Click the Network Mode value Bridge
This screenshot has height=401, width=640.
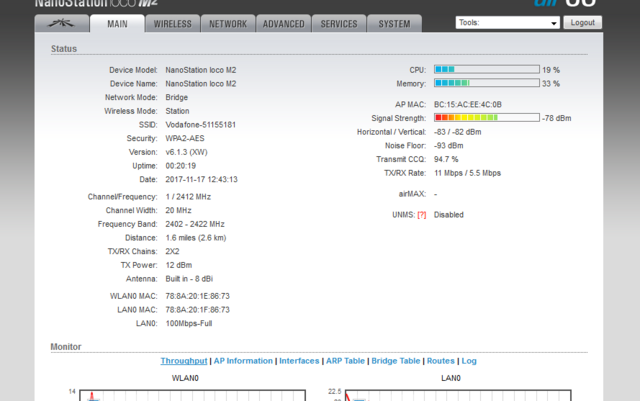click(176, 98)
